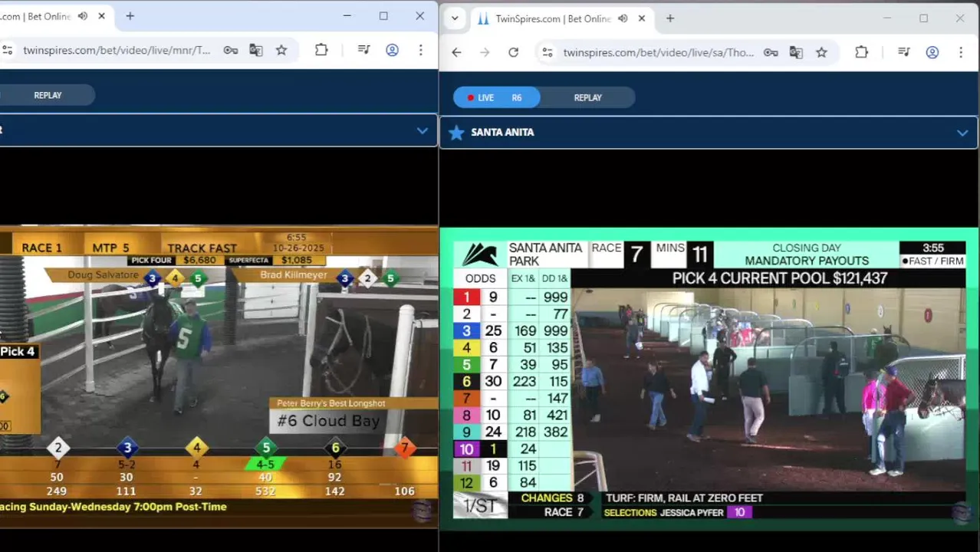
Task: Open profile icon in right window
Action: (x=932, y=53)
